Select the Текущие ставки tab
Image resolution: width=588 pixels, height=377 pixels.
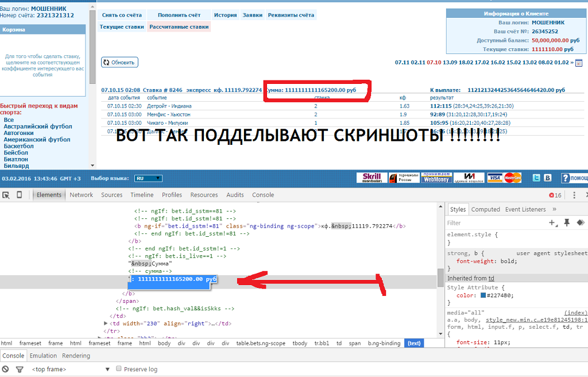[122, 26]
